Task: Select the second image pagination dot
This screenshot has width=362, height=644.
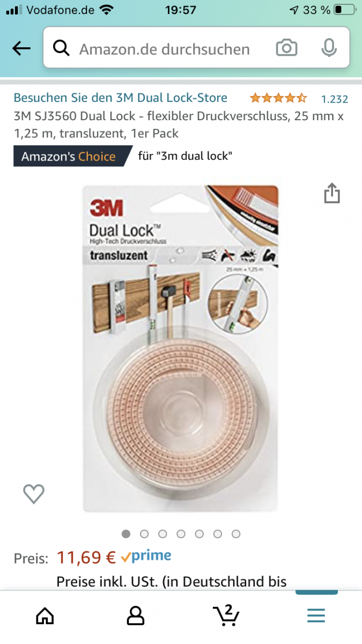Action: 144,534
